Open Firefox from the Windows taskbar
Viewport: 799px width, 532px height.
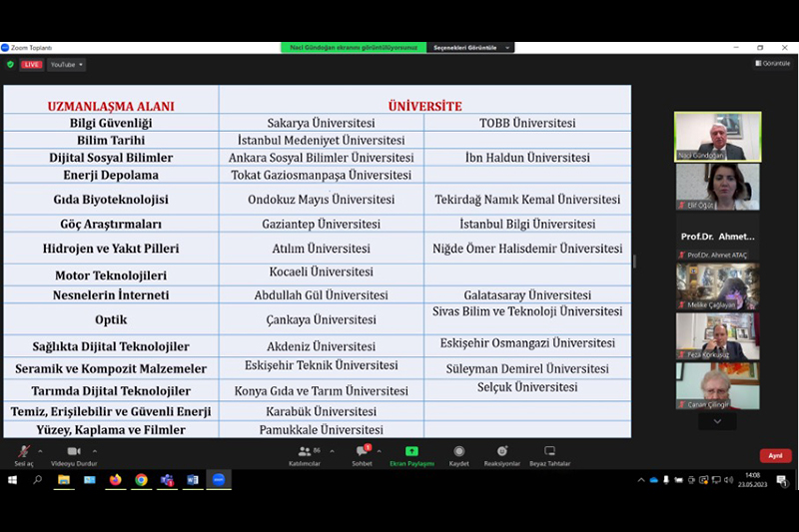pyautogui.click(x=115, y=480)
